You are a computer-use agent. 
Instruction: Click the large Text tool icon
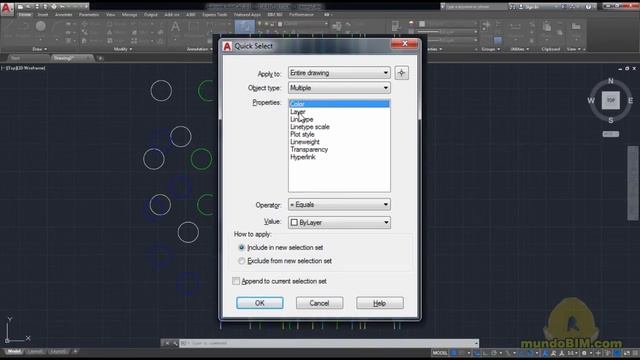pyautogui.click(x=175, y=27)
